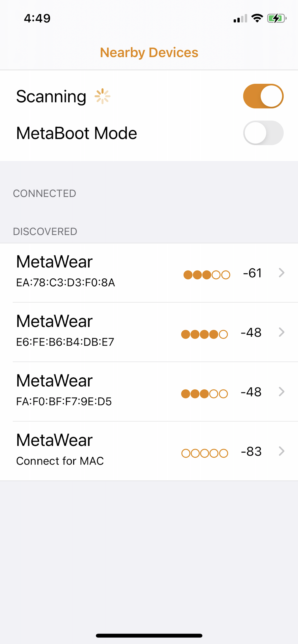
Task: Open chevron for device E6:FE:B6:B4:DB:E7
Action: 281,332
